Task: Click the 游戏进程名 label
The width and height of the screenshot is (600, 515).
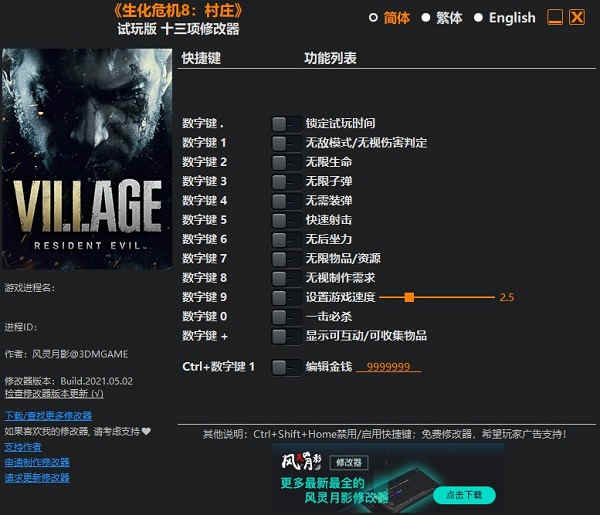Action: pyautogui.click(x=30, y=288)
